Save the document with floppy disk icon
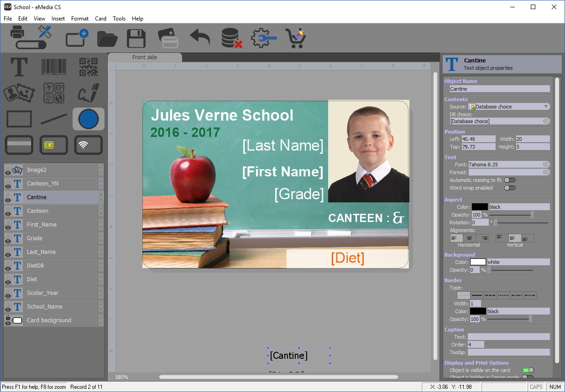 (136, 38)
